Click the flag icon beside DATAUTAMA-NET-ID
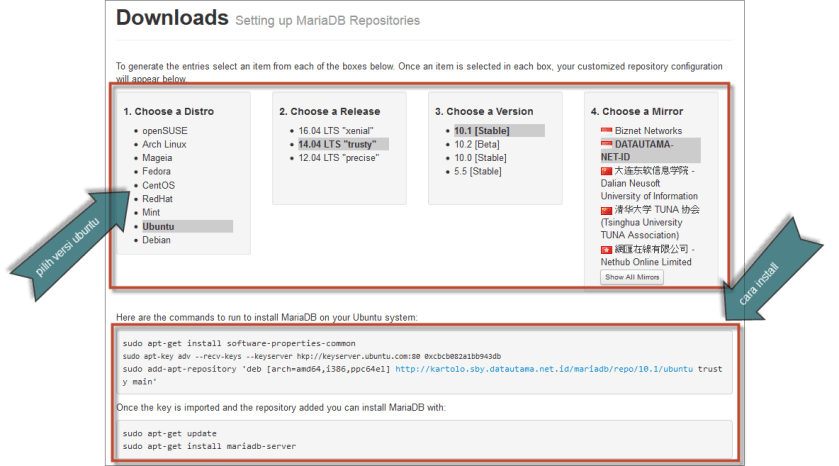The height and width of the screenshot is (466, 839). click(x=606, y=144)
